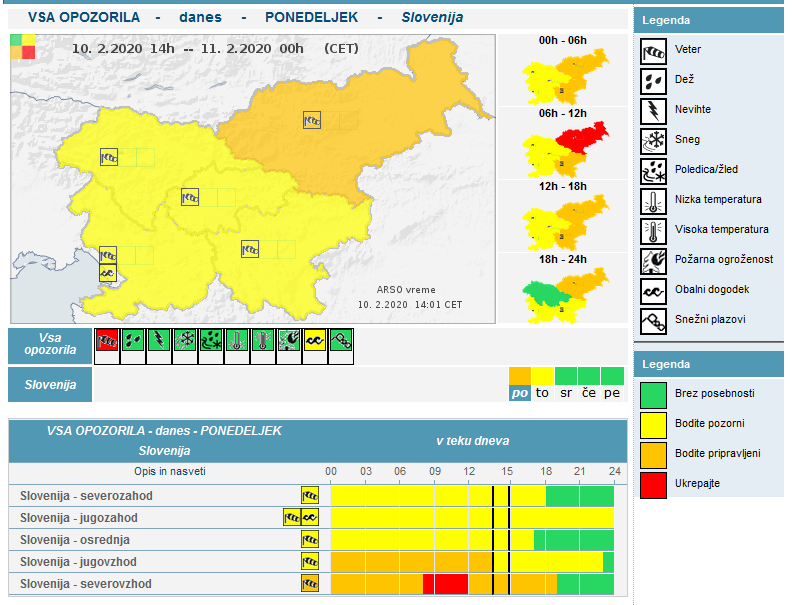Open the Slovenija - severovzhod region link
The width and height of the screenshot is (792, 605).
86,584
